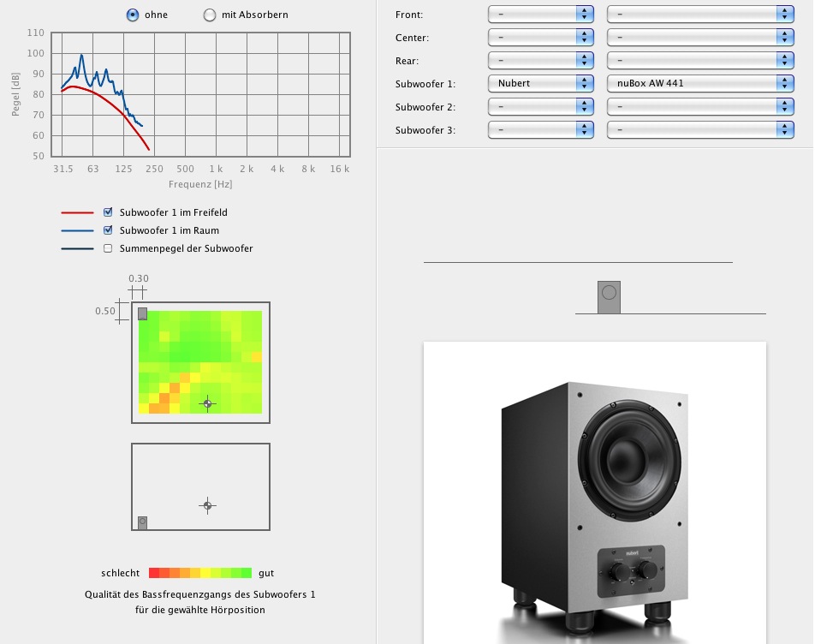Uncheck 'Subwoofer 1 im Freifeld' checkbox
This screenshot has height=644, width=815.
pyautogui.click(x=108, y=212)
